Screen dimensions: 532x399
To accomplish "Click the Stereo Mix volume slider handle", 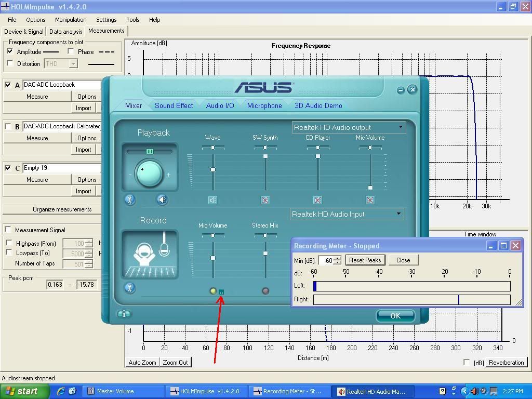I will (x=265, y=253).
